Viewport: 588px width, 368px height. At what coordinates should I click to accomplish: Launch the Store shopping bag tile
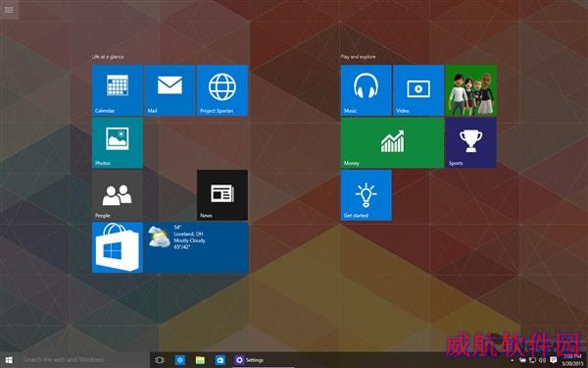tap(118, 247)
